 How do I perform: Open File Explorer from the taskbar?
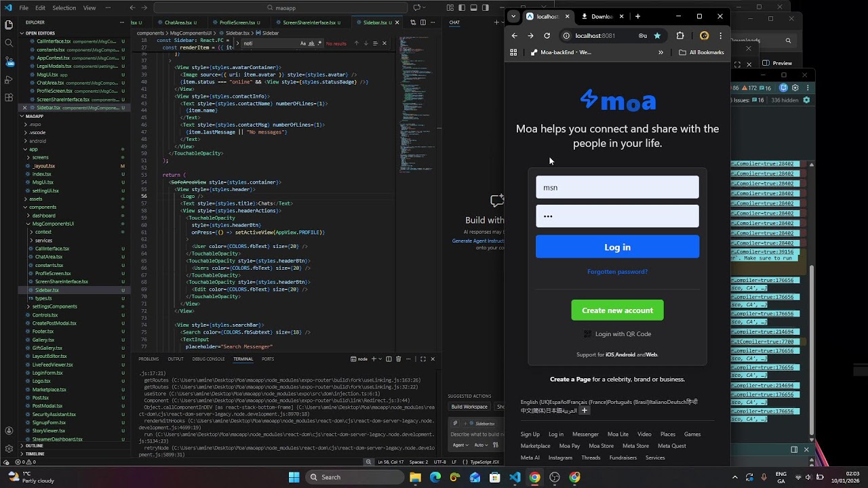pos(415,477)
